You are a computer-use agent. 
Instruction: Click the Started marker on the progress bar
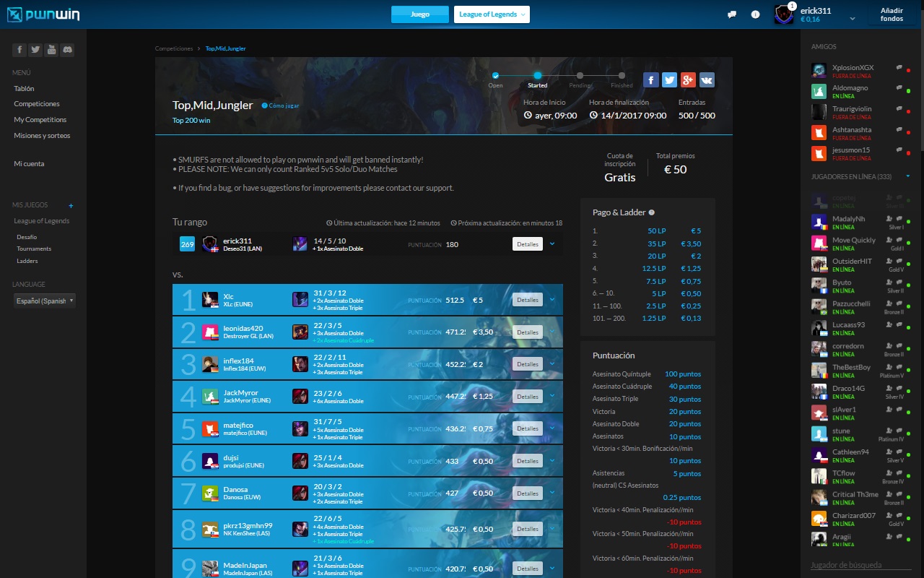537,75
